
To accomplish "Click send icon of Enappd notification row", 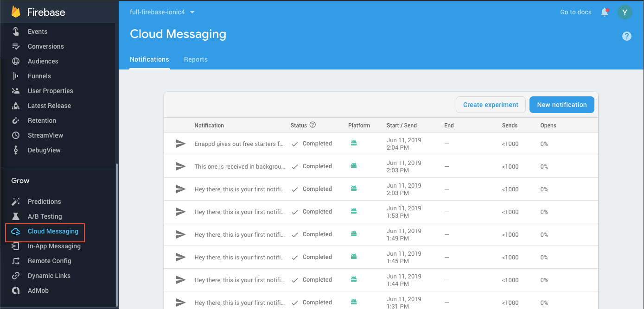I will tap(181, 144).
